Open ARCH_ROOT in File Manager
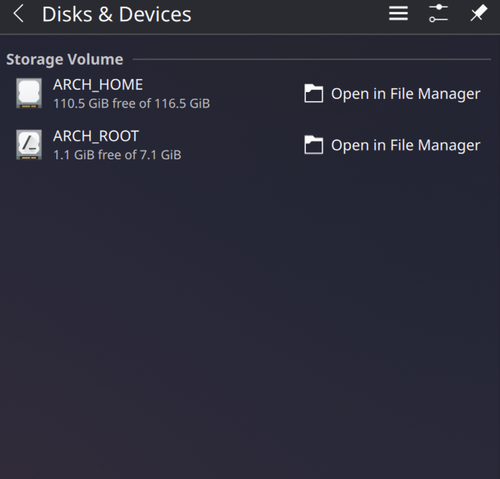Screen dimensions: 500x479 click(x=392, y=145)
